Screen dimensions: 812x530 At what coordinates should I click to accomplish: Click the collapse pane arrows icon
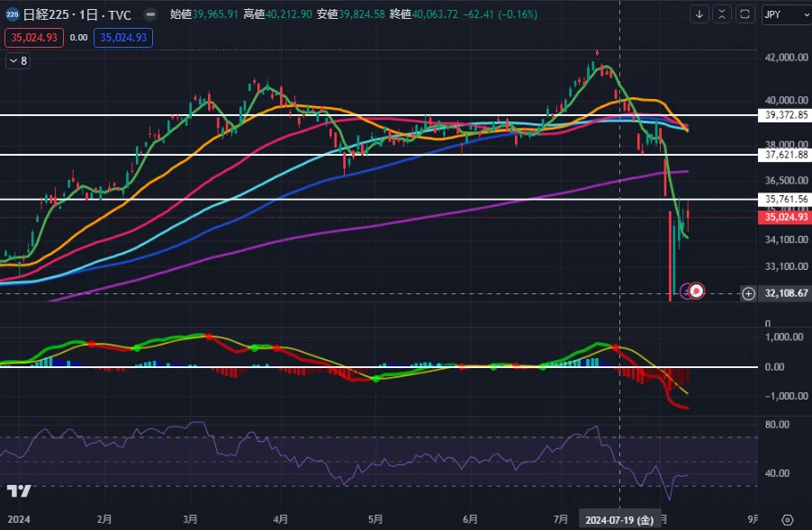coord(722,14)
